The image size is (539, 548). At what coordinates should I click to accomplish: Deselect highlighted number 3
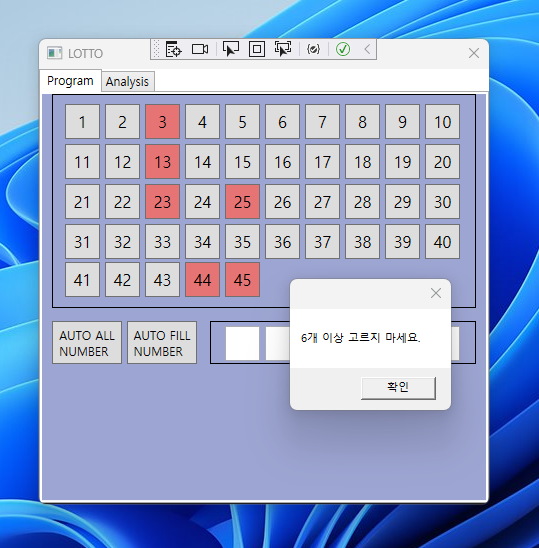coord(163,122)
